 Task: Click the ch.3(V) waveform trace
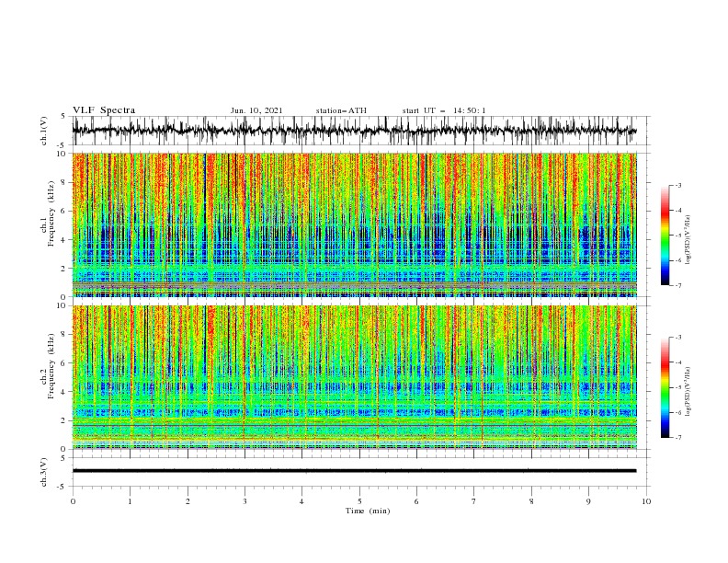pos(354,471)
